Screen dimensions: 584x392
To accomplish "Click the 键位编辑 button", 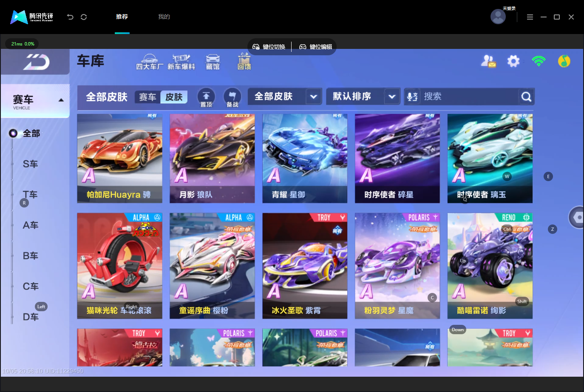I will click(316, 47).
